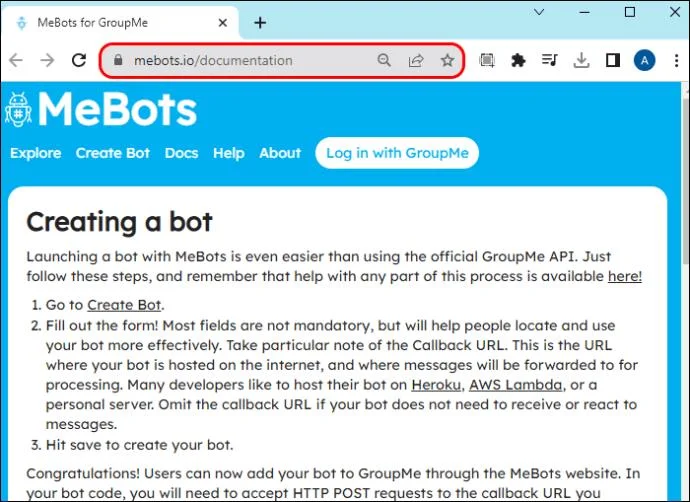Open the zoom magnifier in the address bar
The height and width of the screenshot is (502, 690).
pos(384,60)
